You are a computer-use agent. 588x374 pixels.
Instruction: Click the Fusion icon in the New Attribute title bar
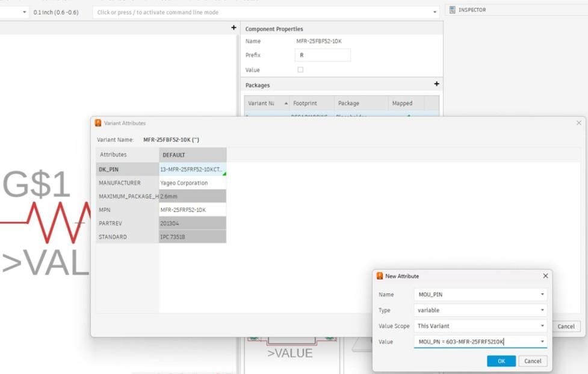[x=380, y=276]
